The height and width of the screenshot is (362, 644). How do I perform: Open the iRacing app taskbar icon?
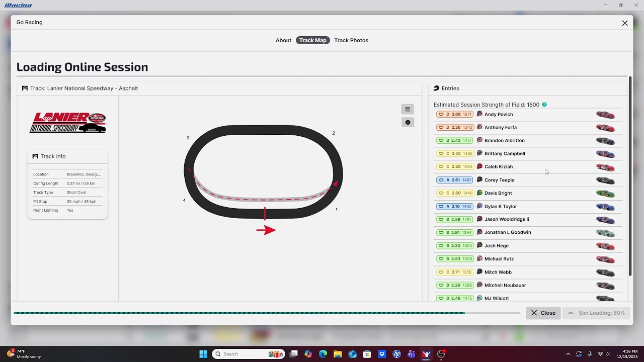pyautogui.click(x=426, y=354)
